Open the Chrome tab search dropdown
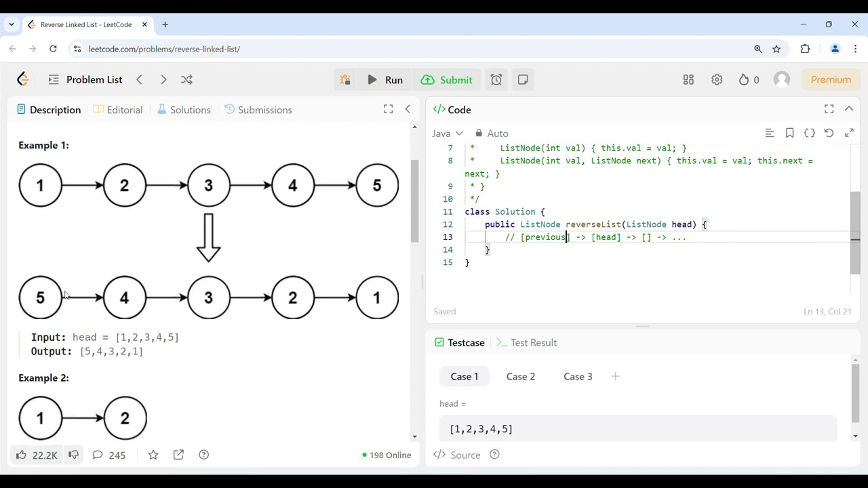This screenshot has height=488, width=868. click(12, 24)
